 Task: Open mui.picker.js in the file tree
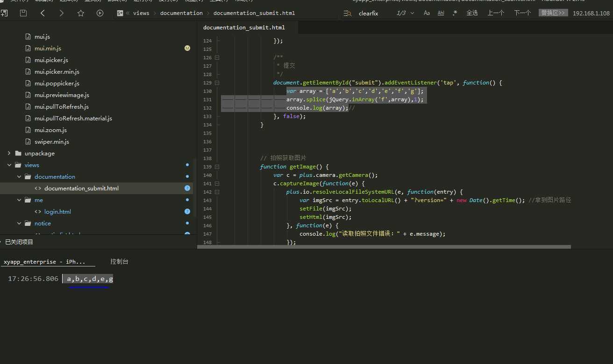click(x=51, y=60)
